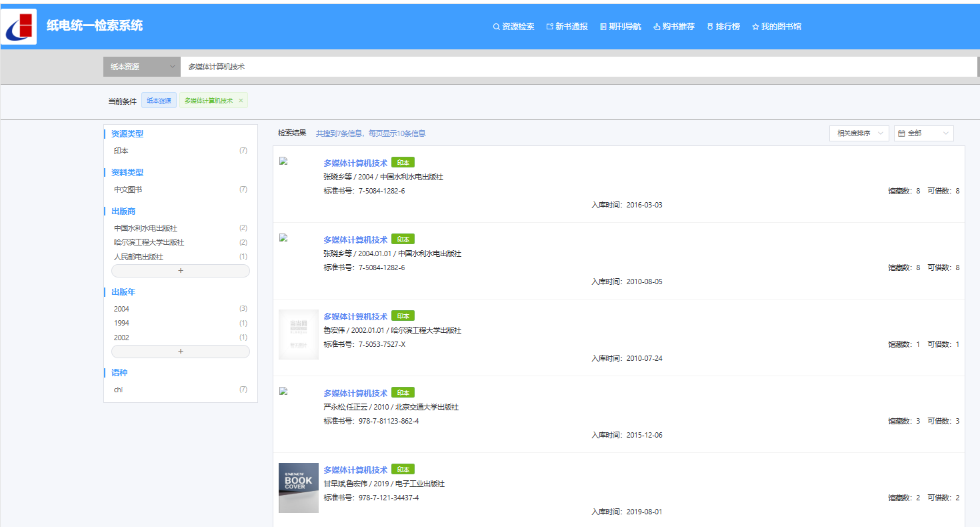The image size is (980, 527).
Task: Open 排行榜 rankings page
Action: (723, 27)
